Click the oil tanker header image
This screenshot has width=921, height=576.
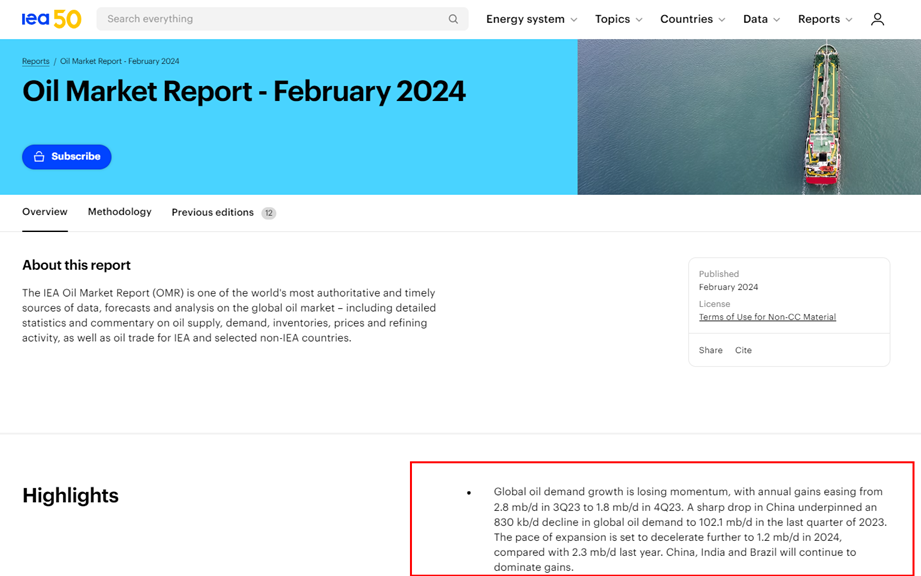749,117
